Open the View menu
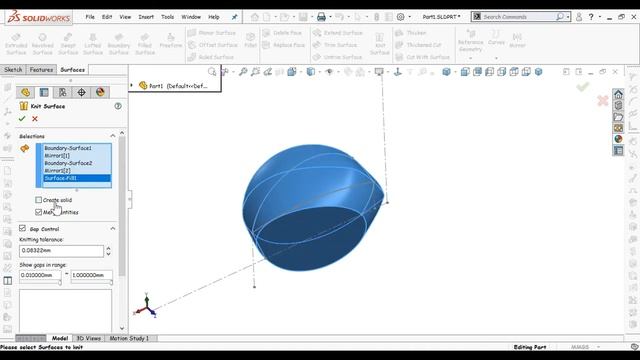 [125, 17]
